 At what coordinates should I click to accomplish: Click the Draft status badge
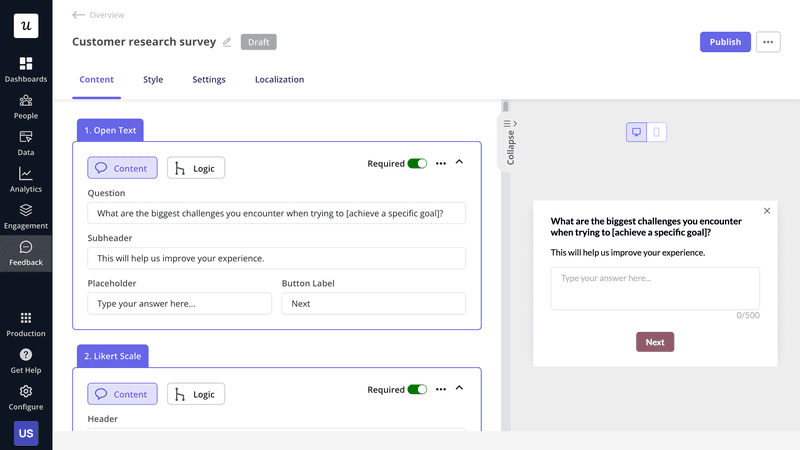259,42
